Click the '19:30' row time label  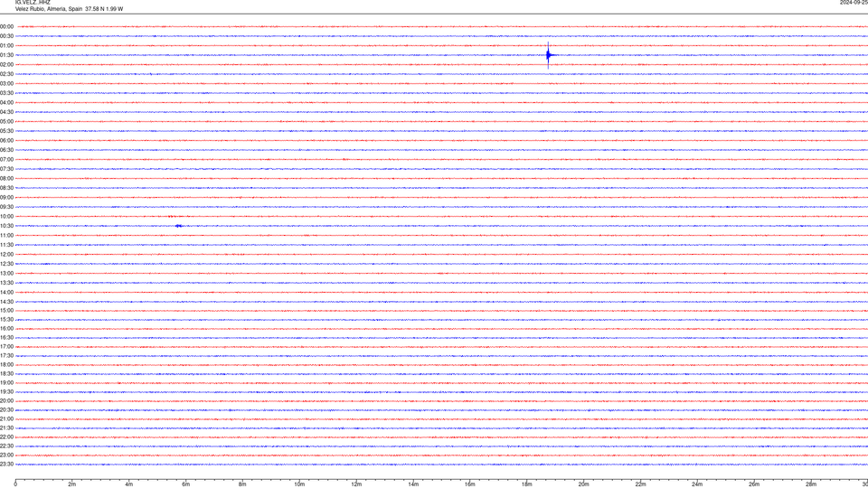click(6, 391)
